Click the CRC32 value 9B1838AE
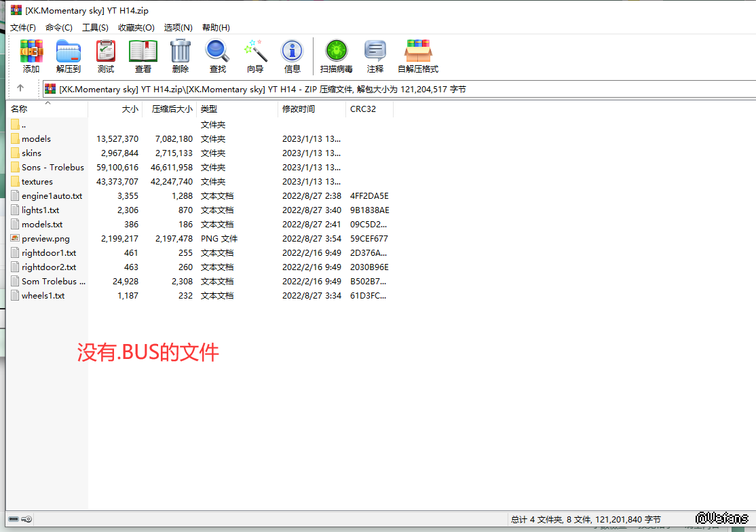The width and height of the screenshot is (756, 532). click(369, 210)
